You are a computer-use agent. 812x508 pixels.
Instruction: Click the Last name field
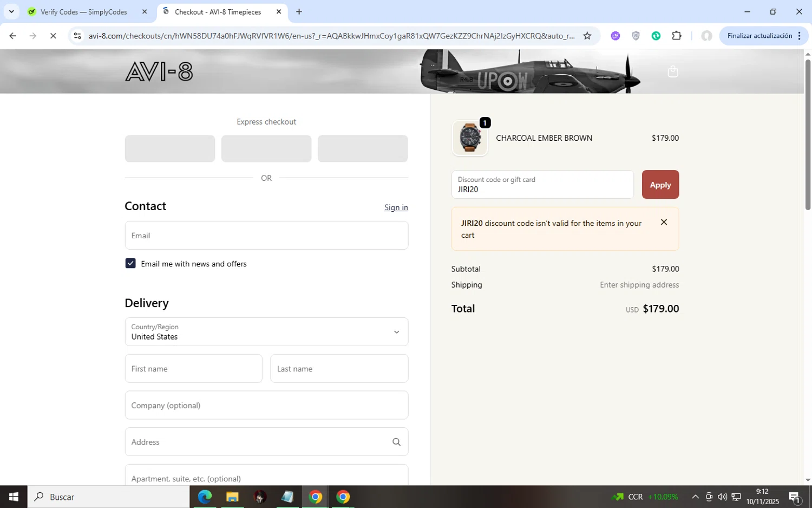(x=339, y=368)
